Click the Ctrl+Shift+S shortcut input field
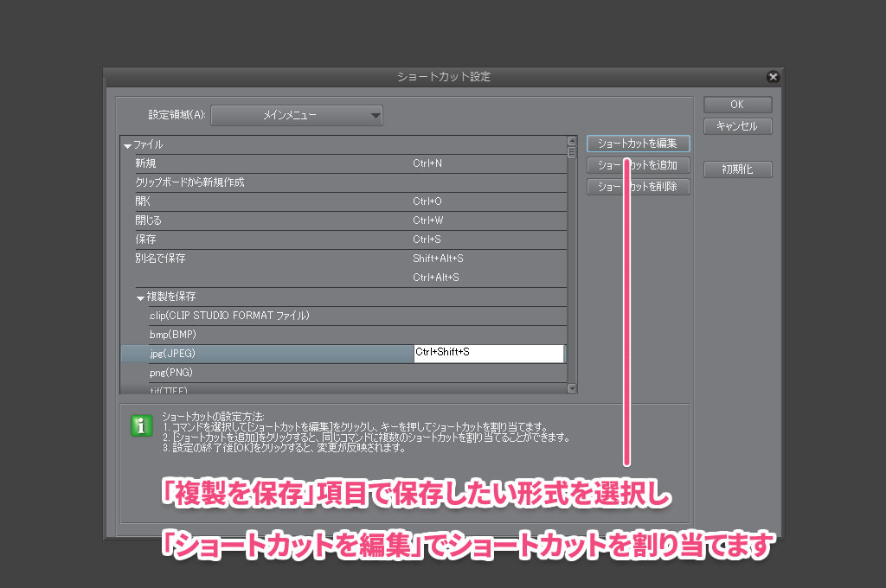This screenshot has height=588, width=886. click(489, 353)
